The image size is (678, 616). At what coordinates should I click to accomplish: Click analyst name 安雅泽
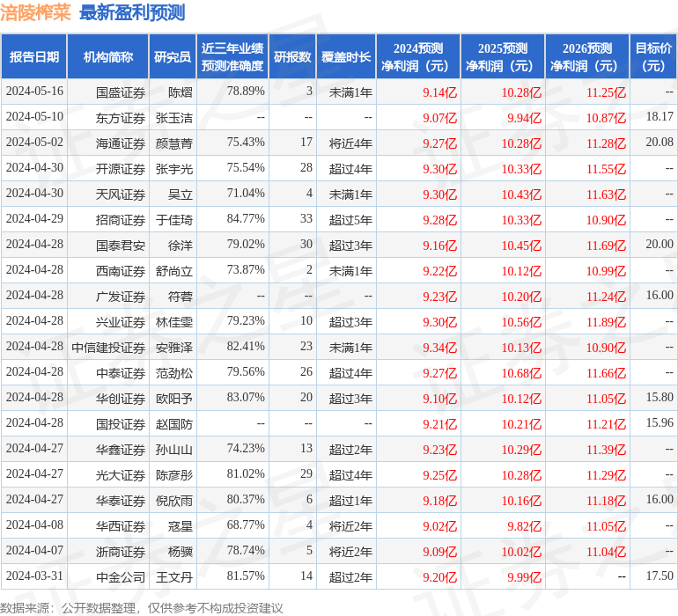(x=174, y=348)
